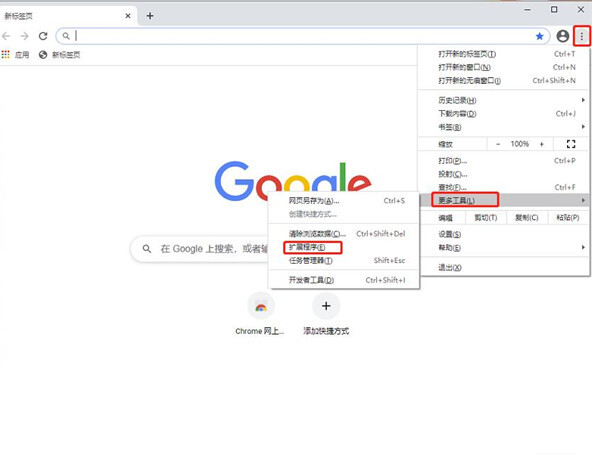Image resolution: width=592 pixels, height=455 pixels.
Task: Maximize the Chrome window
Action: 554,9
